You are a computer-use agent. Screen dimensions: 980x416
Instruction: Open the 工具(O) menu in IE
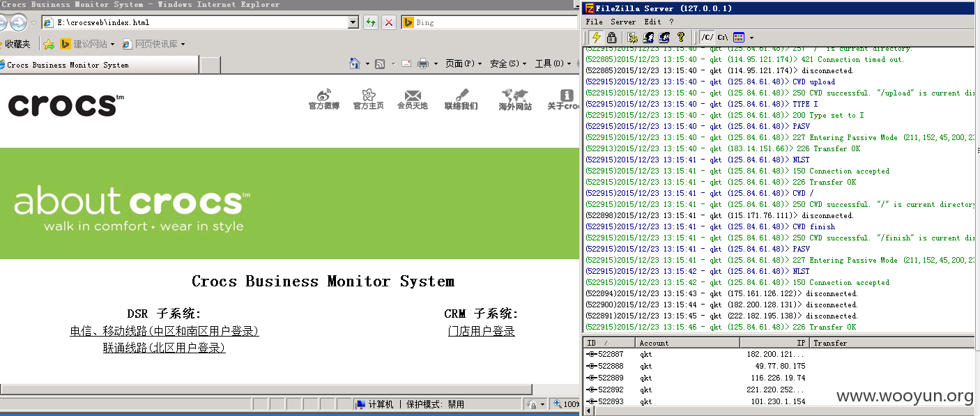coord(553,64)
